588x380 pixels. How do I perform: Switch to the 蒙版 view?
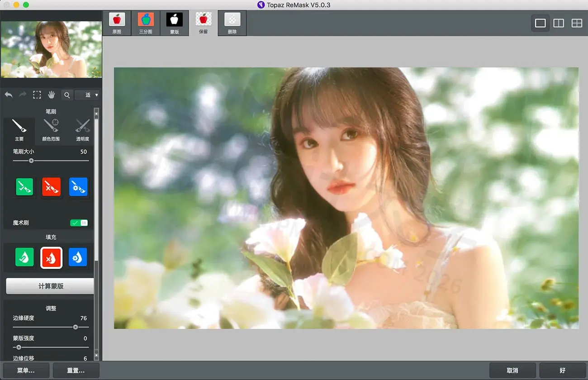175,24
